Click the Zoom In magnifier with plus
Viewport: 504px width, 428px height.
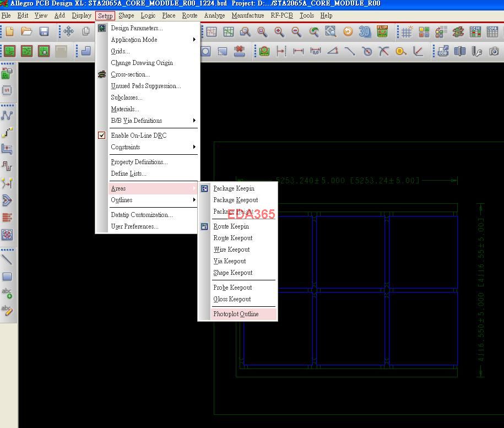pos(279,31)
